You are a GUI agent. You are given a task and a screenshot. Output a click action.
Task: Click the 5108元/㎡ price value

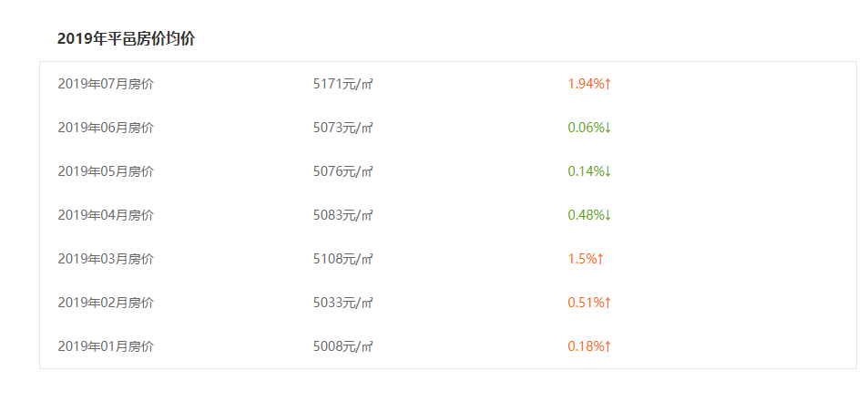(x=343, y=259)
